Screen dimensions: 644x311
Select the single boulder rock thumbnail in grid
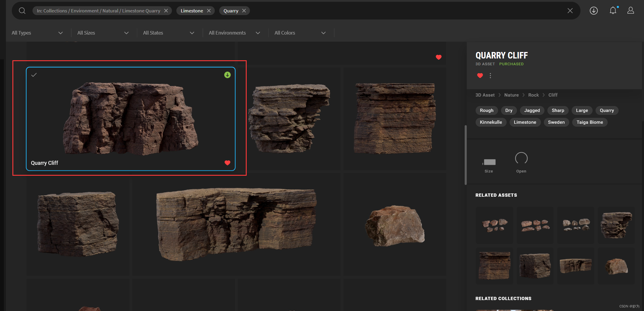click(395, 225)
